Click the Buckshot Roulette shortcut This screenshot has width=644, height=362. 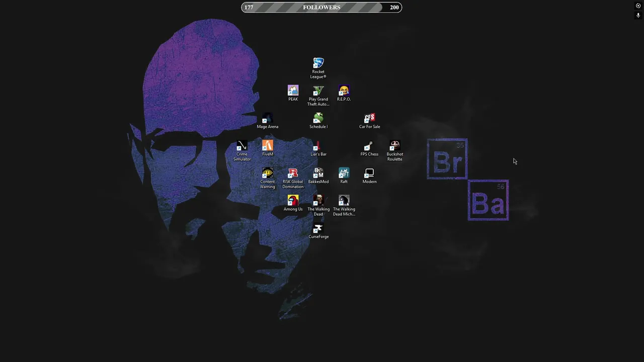pos(395,151)
